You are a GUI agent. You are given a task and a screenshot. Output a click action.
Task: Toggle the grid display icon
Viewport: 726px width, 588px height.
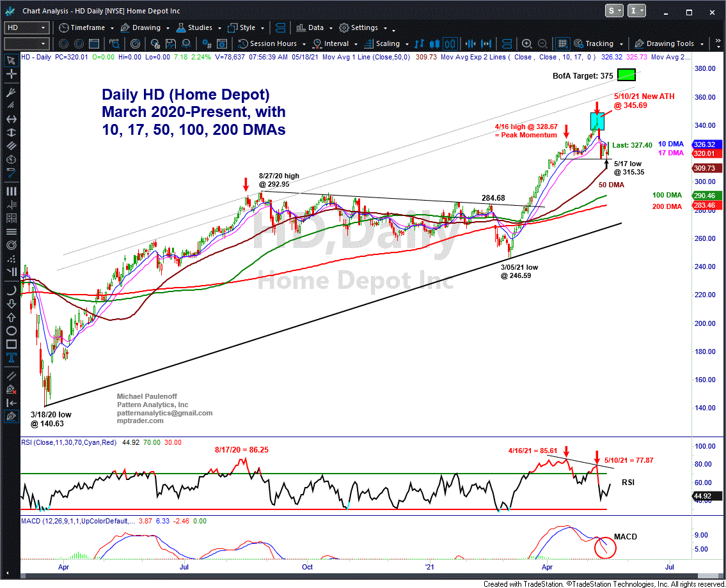(562, 43)
